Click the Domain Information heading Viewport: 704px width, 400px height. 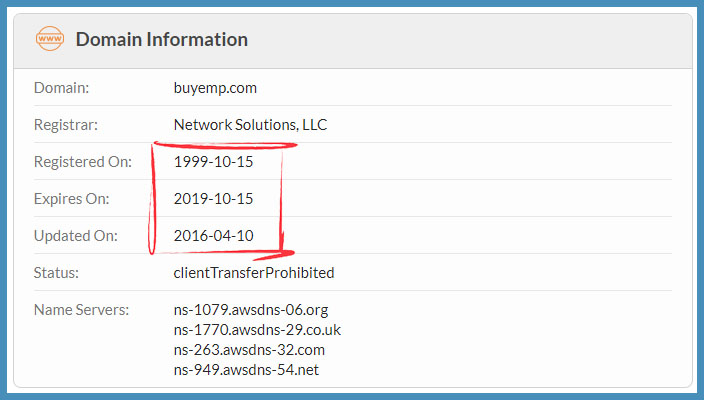(x=162, y=40)
